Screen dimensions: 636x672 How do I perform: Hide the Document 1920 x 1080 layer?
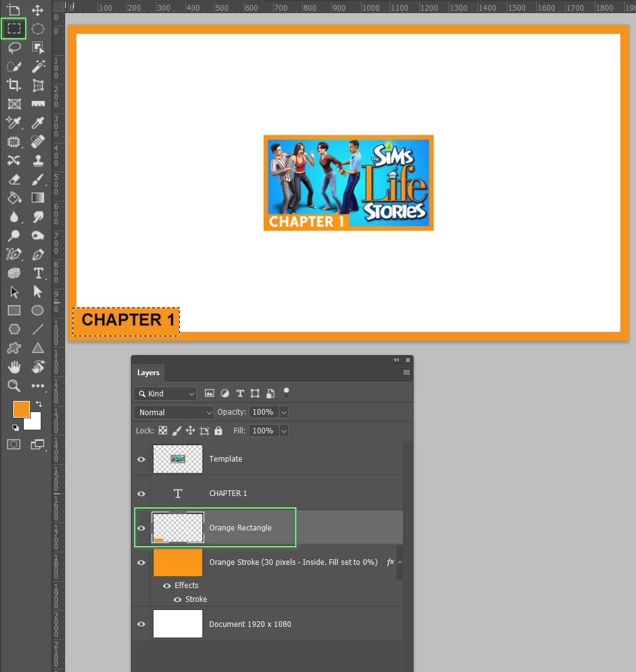coord(141,624)
